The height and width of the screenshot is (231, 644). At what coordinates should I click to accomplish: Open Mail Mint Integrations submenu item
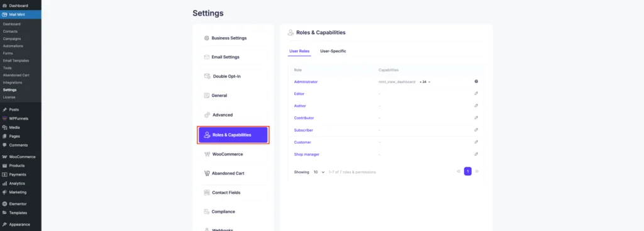pyautogui.click(x=12, y=82)
